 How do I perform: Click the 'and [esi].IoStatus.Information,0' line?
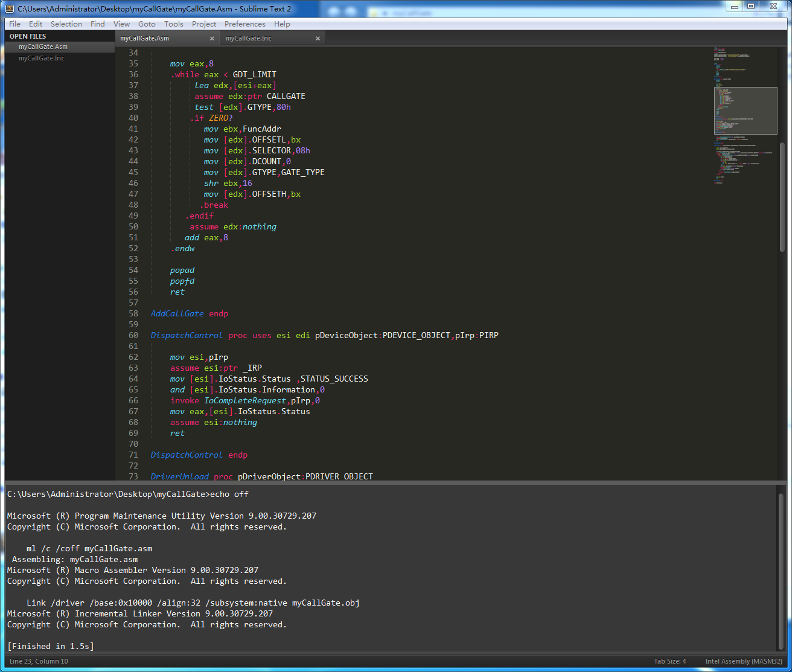click(x=247, y=390)
